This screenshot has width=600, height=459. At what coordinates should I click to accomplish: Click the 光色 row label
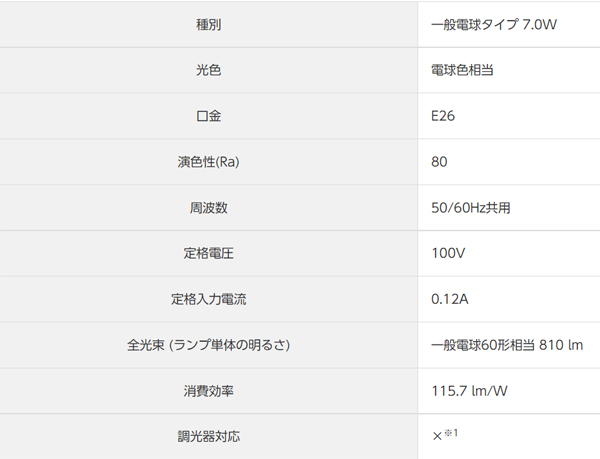point(209,70)
